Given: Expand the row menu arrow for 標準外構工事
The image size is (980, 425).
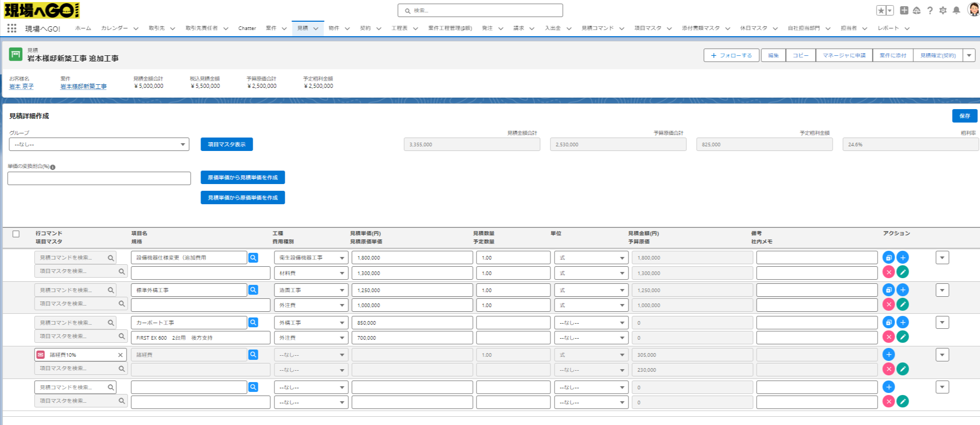Looking at the screenshot, I should point(942,290).
